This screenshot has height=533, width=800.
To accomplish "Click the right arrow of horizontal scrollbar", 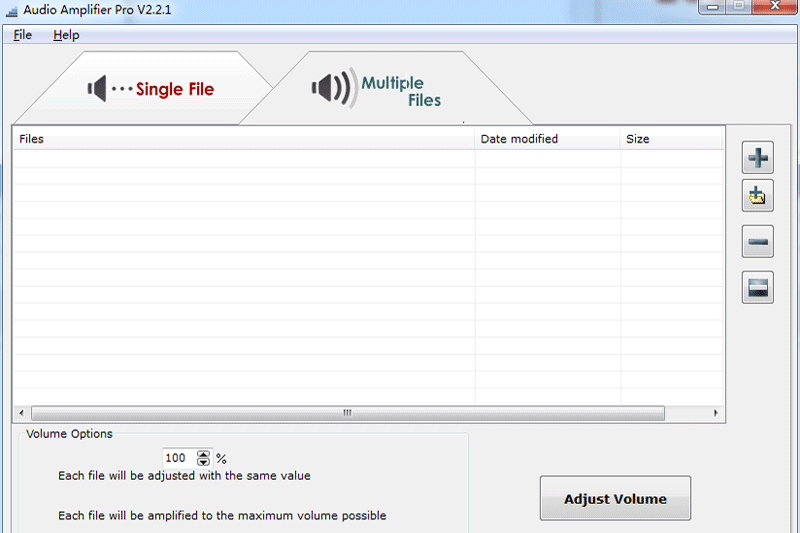I will coord(716,413).
